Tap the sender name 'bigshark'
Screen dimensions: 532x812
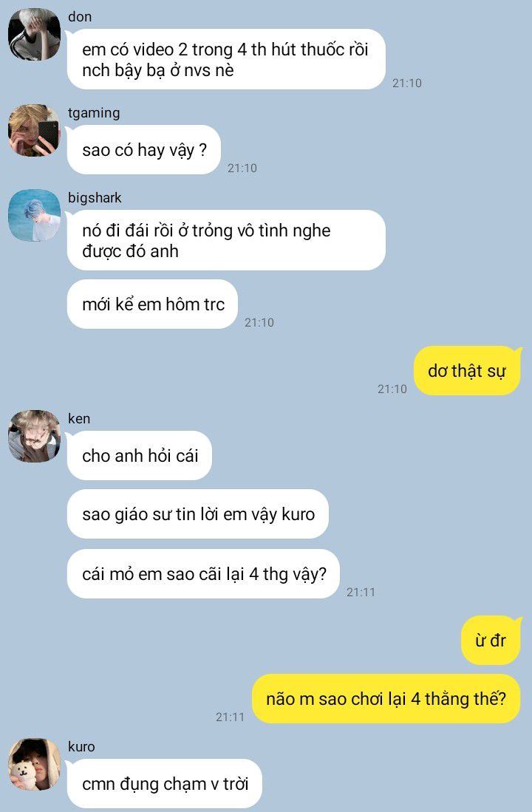pos(95,197)
